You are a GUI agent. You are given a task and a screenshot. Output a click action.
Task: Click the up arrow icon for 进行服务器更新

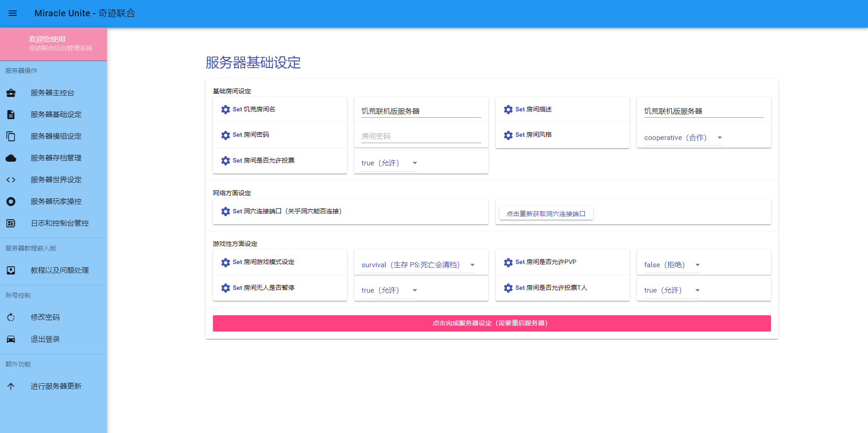[x=11, y=386]
